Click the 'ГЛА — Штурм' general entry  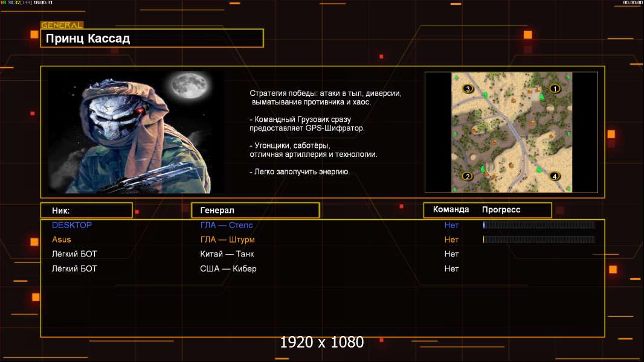[227, 240]
